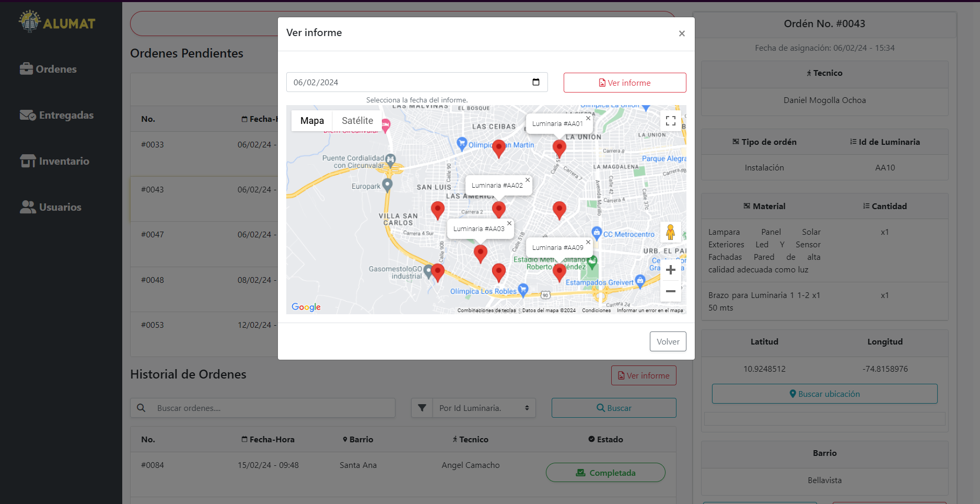Select pending order #0033 row

pos(204,154)
